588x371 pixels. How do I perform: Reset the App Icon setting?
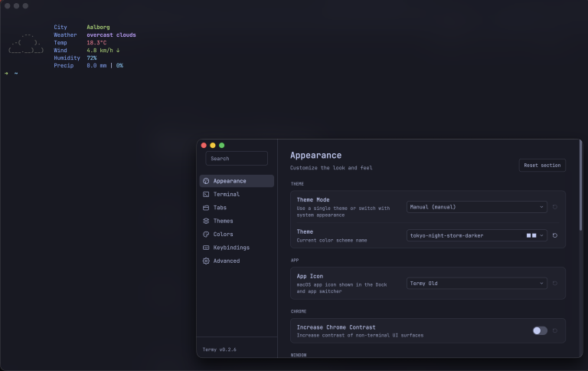pos(555,283)
